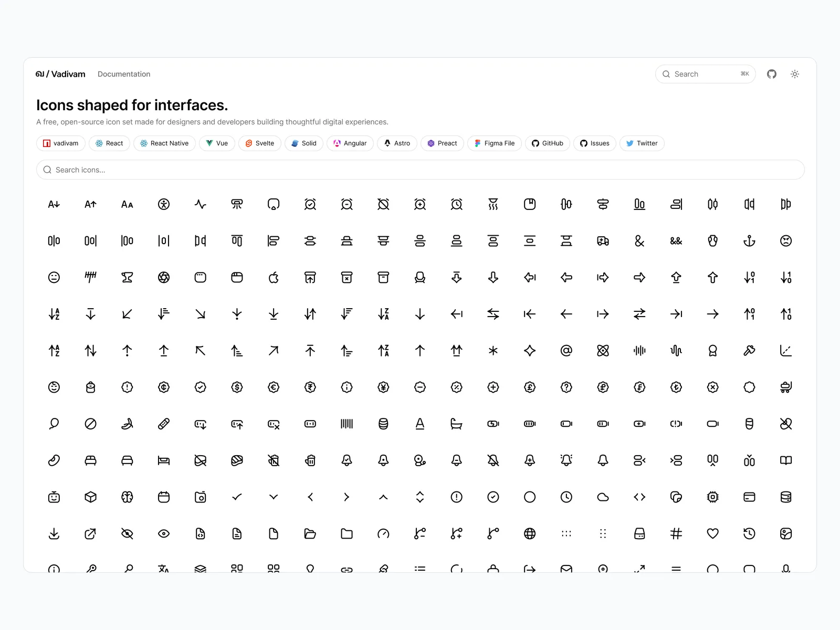The height and width of the screenshot is (630, 840).
Task: Choose the at-sign icon
Action: (x=566, y=350)
